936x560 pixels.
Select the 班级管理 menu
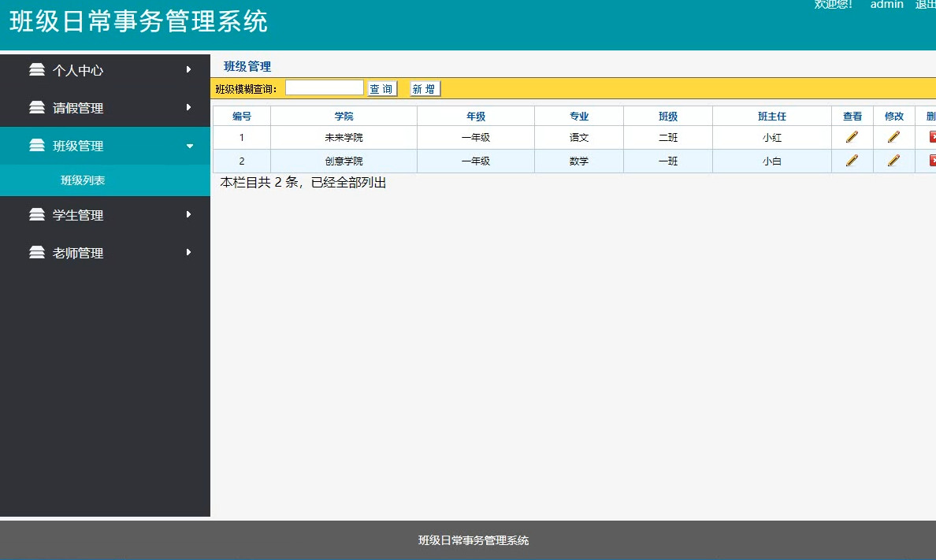coord(105,145)
